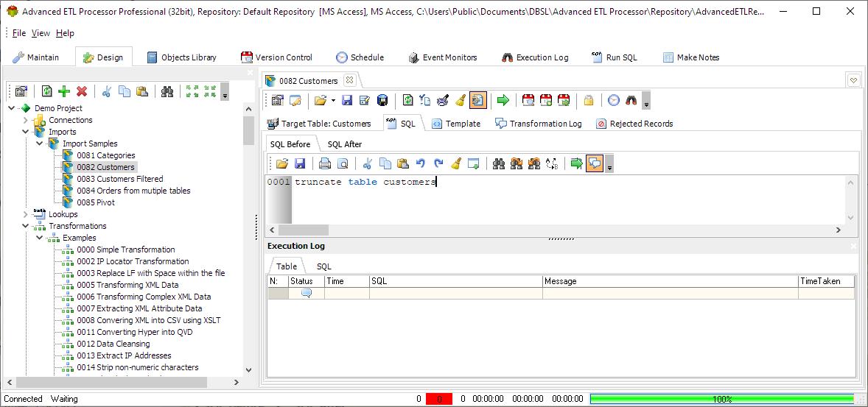Click the save-to-database disk icon in Customers toolbar
868x407 pixels.
click(382, 100)
